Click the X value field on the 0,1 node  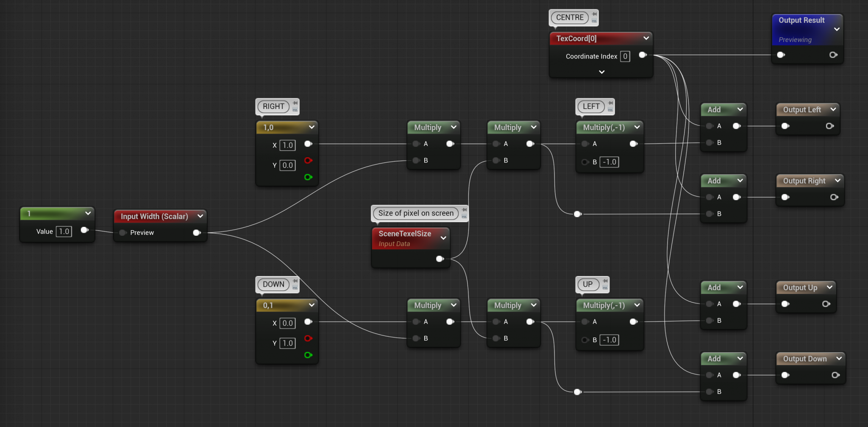click(287, 323)
